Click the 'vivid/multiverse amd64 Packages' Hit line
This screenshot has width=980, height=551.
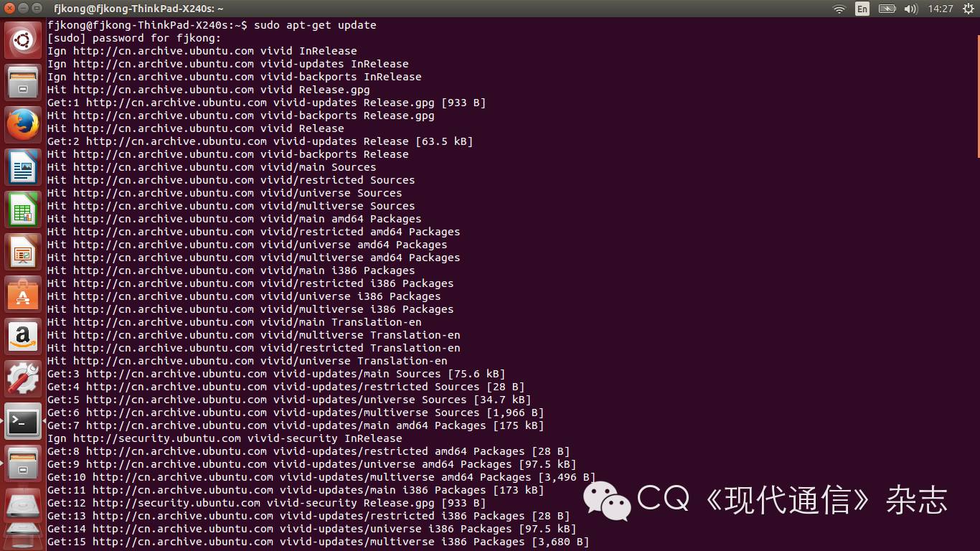pos(254,258)
